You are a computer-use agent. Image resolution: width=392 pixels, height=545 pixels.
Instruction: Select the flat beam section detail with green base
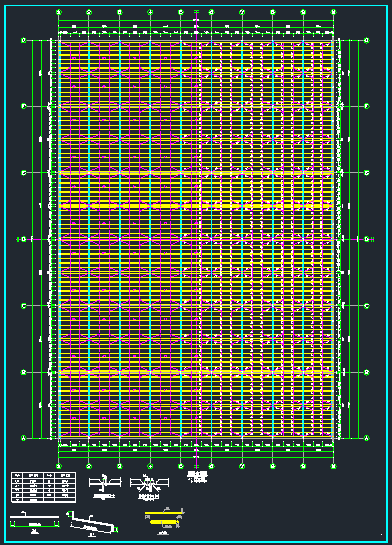(x=34, y=523)
